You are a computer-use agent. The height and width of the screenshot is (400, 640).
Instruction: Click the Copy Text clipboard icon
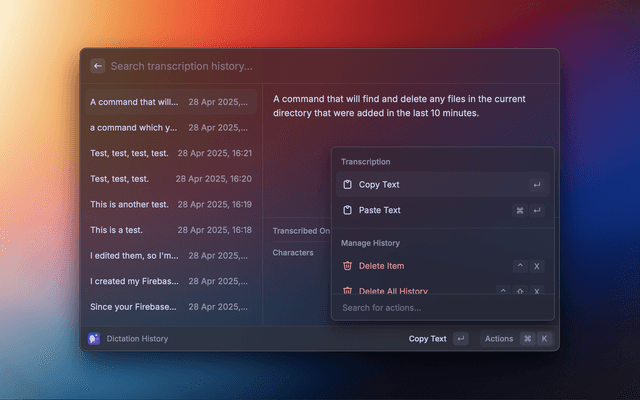(348, 185)
